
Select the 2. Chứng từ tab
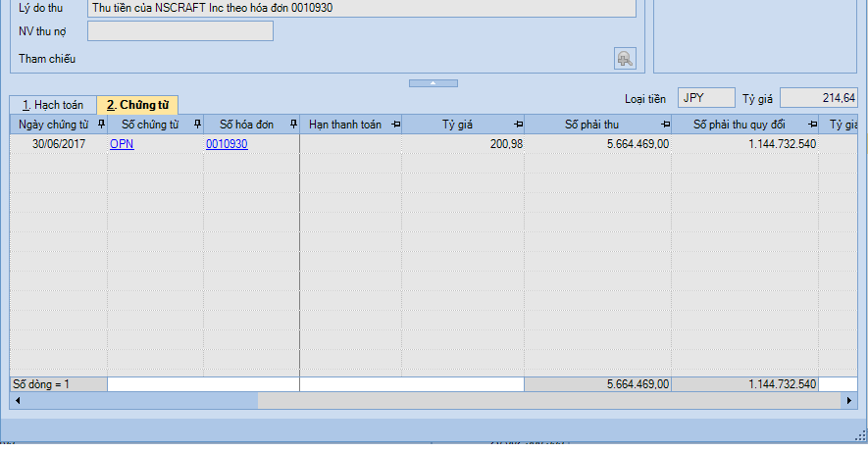point(137,105)
